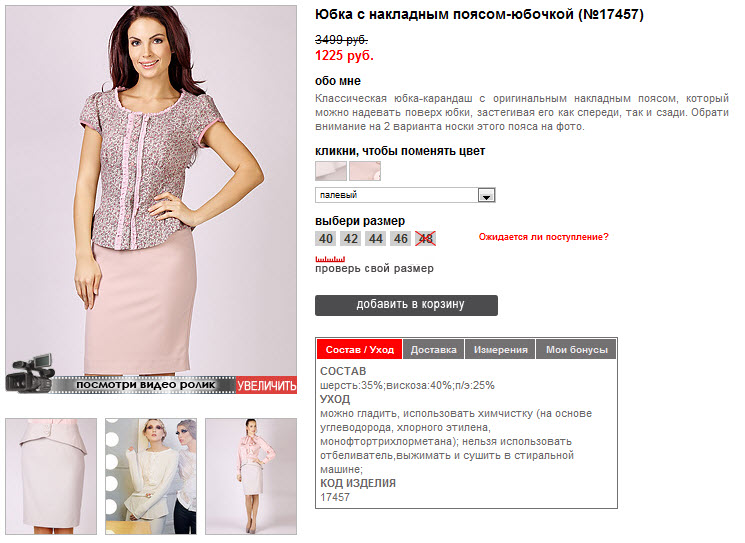Click the Ожидается ли поступление? link
This screenshot has width=745, height=543.
tap(543, 237)
